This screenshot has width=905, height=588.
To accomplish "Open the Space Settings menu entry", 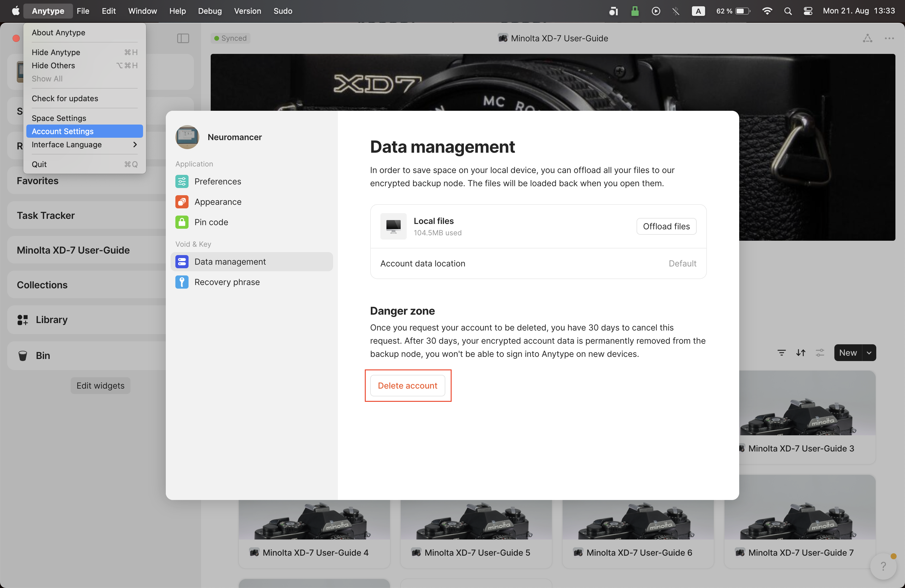I will coord(59,118).
